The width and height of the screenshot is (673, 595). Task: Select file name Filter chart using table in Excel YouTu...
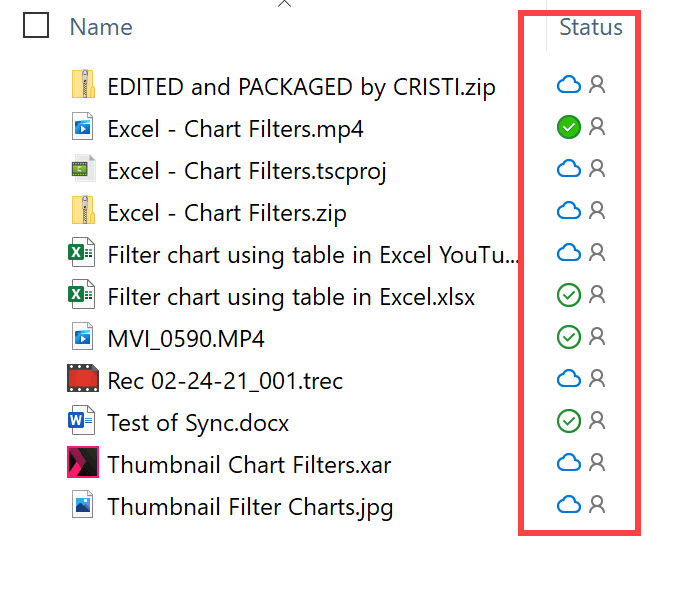(313, 255)
